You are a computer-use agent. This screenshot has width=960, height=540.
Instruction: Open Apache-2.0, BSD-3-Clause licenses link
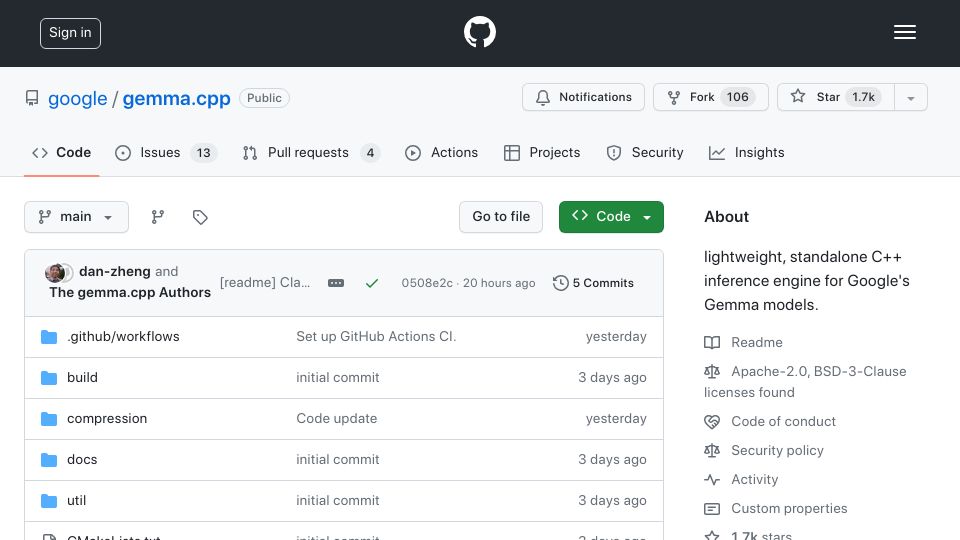coord(805,382)
